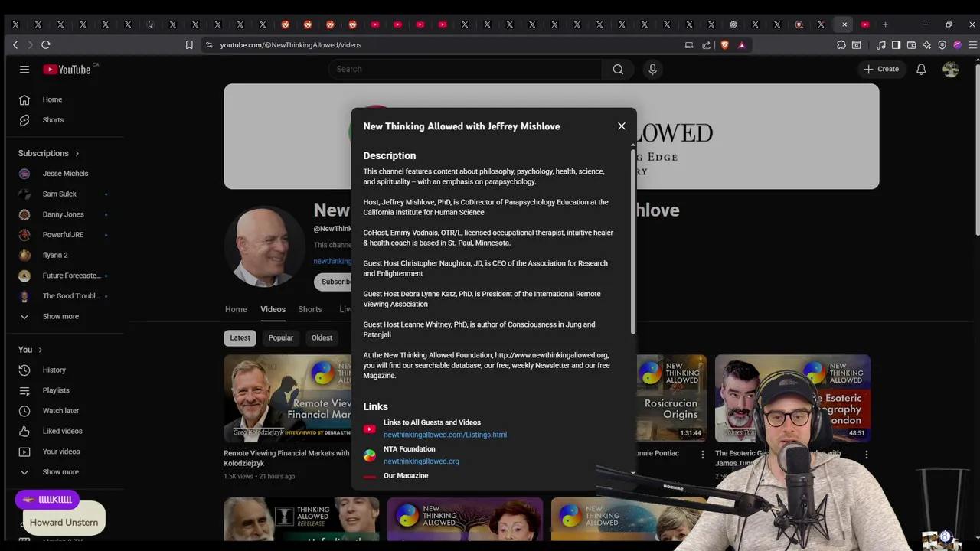Open options menu for Pontiac video
Image resolution: width=980 pixels, height=551 pixels.
click(702, 455)
